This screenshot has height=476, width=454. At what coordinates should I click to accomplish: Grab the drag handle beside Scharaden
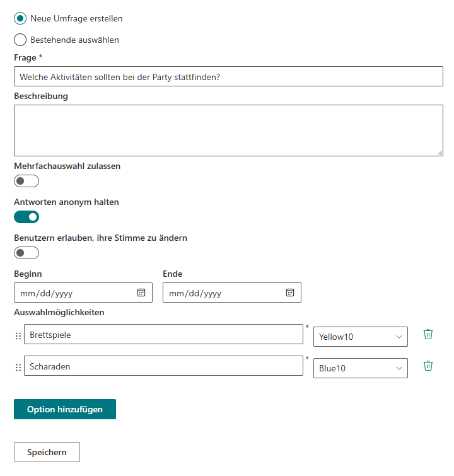[x=18, y=368]
